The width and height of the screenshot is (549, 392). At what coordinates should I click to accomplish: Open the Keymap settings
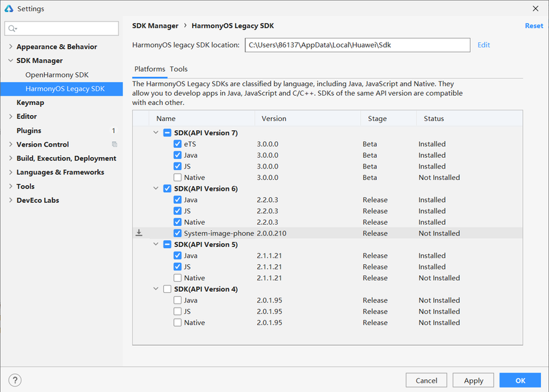(x=30, y=102)
